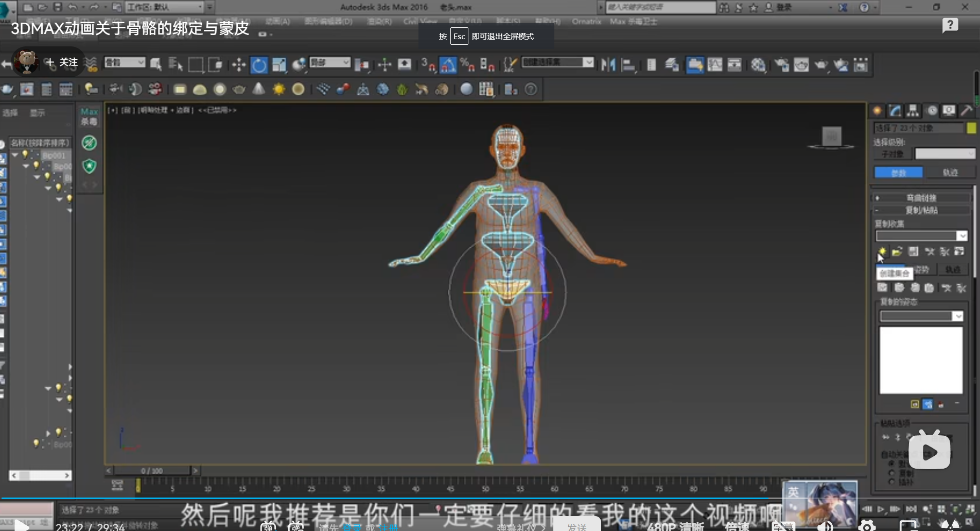Open the Create command panel tab

point(877,111)
